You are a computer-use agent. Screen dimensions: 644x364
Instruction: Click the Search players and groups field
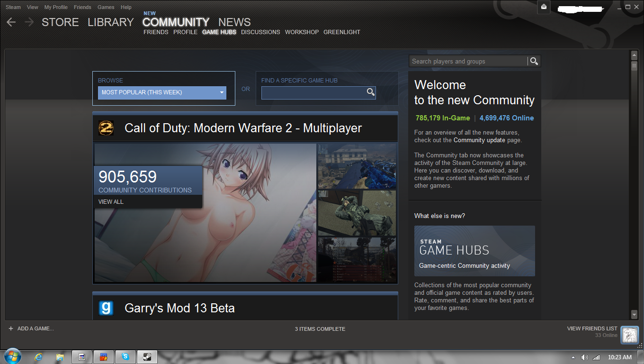[x=468, y=61]
